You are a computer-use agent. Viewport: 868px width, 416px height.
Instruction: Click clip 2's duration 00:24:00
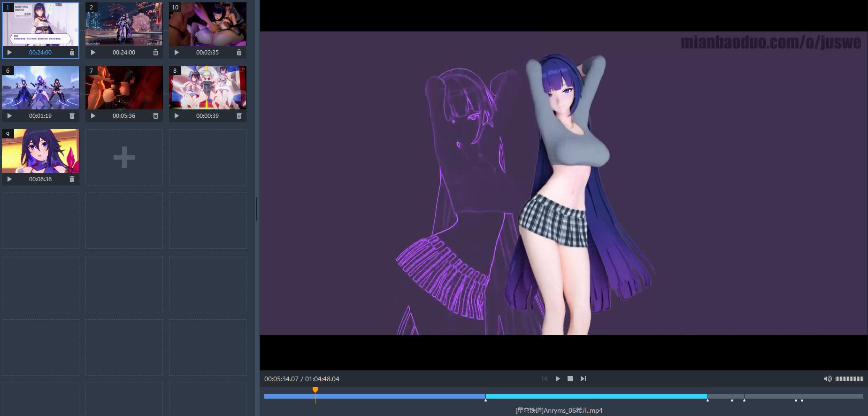(x=124, y=53)
